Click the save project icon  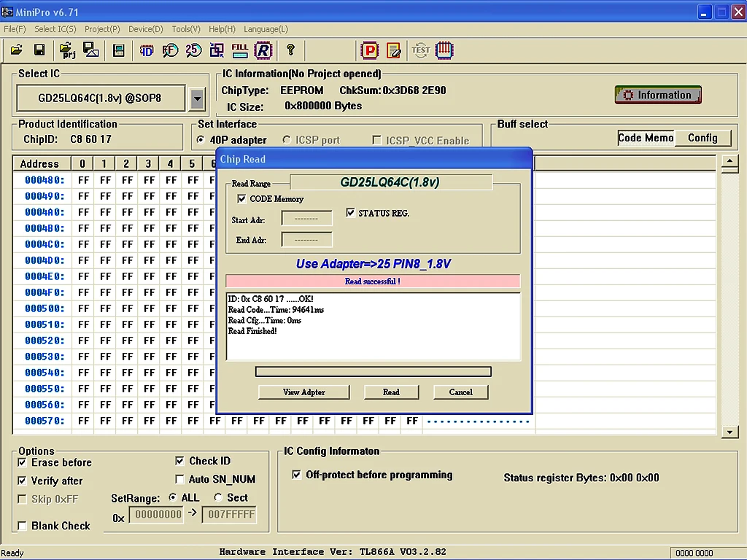[x=91, y=50]
